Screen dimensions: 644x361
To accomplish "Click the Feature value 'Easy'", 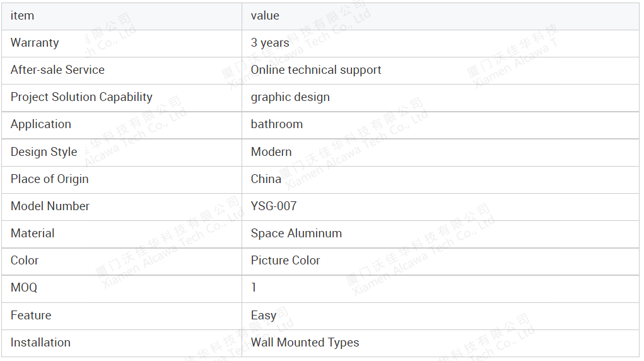I will (263, 316).
